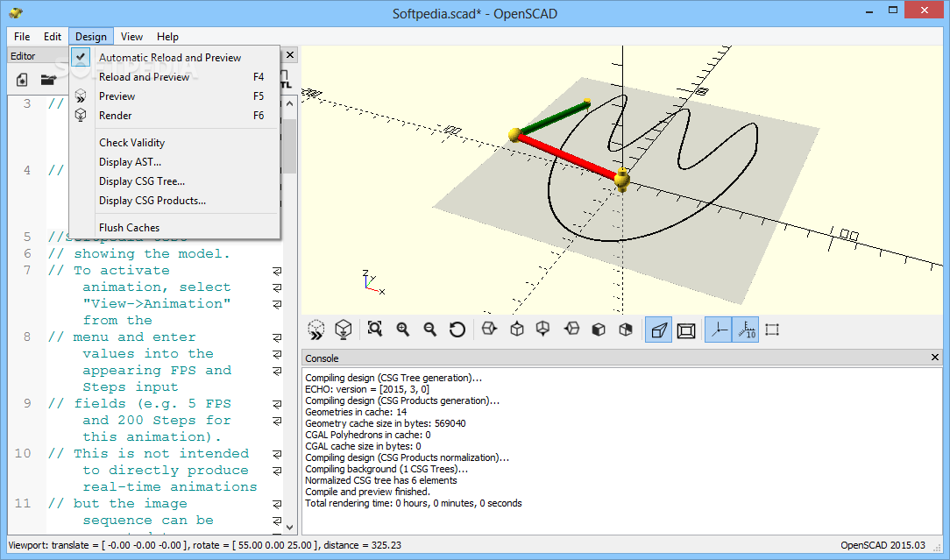Click console line "ECHO: version = [2015, 3, 0]"
Viewport: 950px width, 560px height.
tap(367, 389)
